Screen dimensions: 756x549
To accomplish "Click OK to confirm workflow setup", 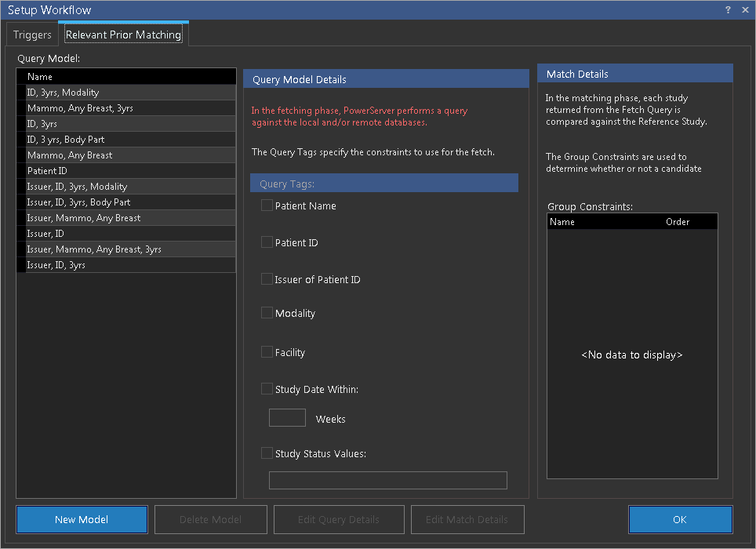I will pos(680,519).
